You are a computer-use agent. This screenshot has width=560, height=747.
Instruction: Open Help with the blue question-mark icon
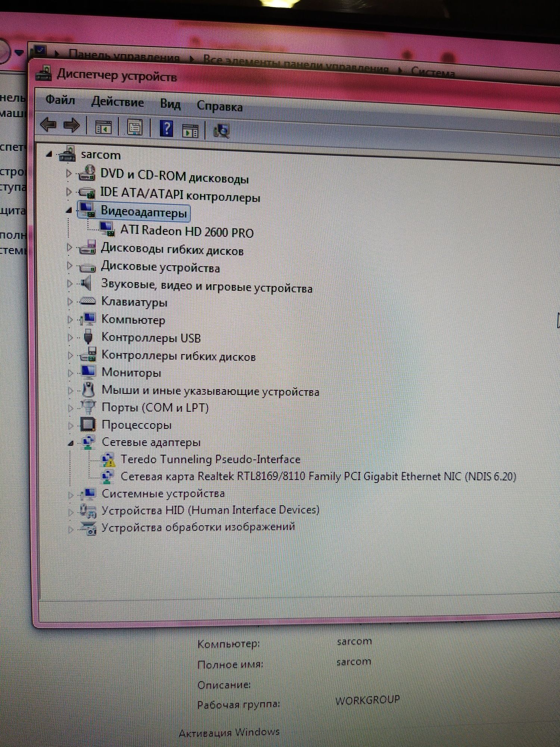166,129
